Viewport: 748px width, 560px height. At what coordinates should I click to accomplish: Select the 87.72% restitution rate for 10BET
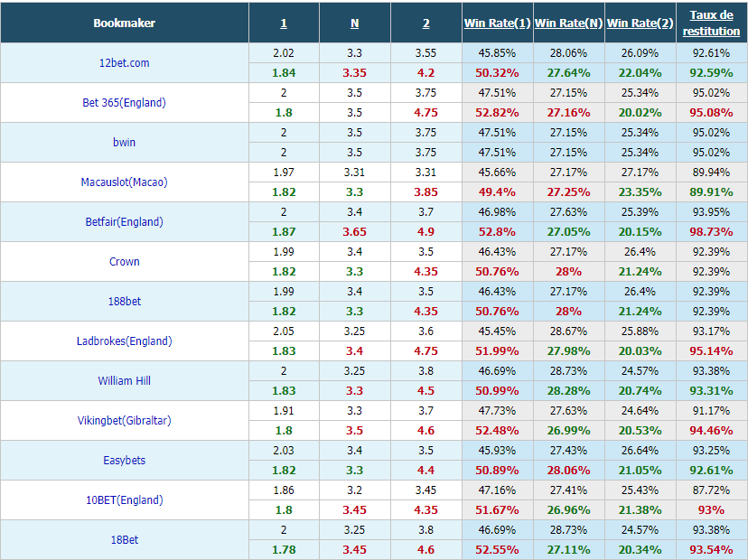pos(711,490)
